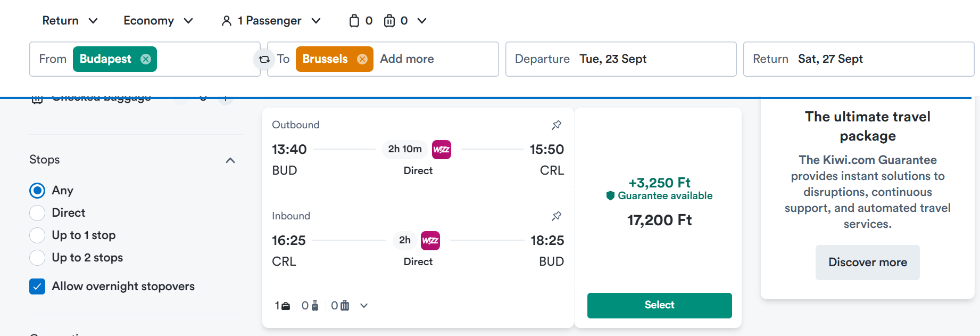Collapse the Stops filter section
980x336 pixels.
(230, 160)
